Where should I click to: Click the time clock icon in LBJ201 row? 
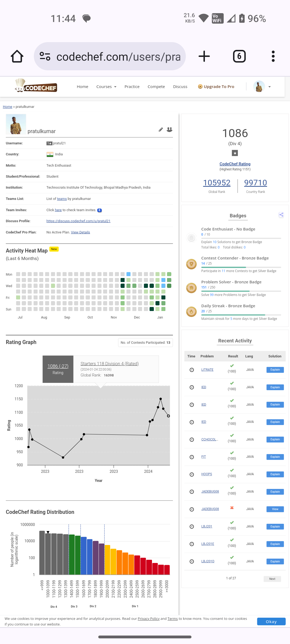pos(192,527)
